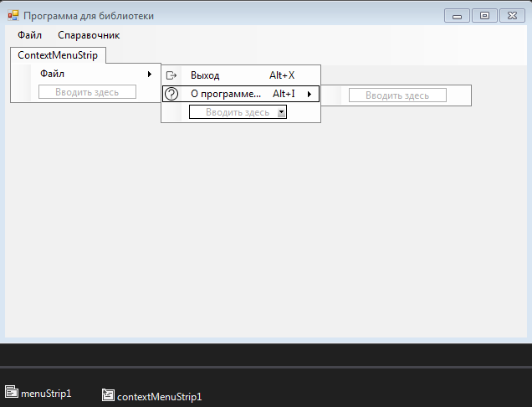Open the Спаравочник menu
This screenshot has height=407, width=532.
pyautogui.click(x=89, y=35)
